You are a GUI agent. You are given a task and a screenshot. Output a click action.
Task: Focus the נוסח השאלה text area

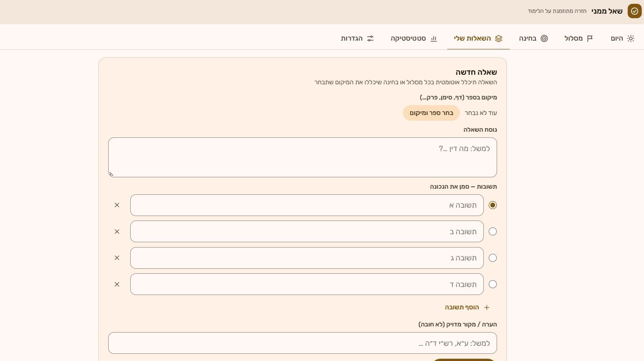tap(303, 158)
